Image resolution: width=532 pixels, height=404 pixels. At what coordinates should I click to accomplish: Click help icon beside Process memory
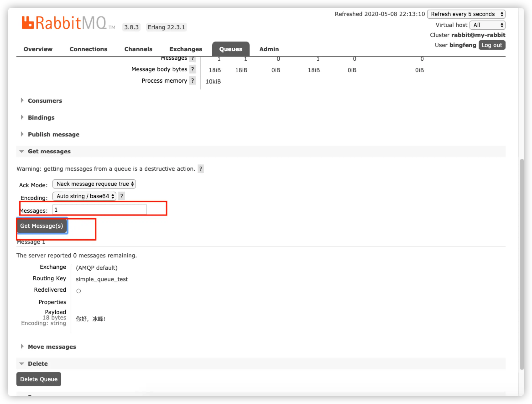coord(192,81)
